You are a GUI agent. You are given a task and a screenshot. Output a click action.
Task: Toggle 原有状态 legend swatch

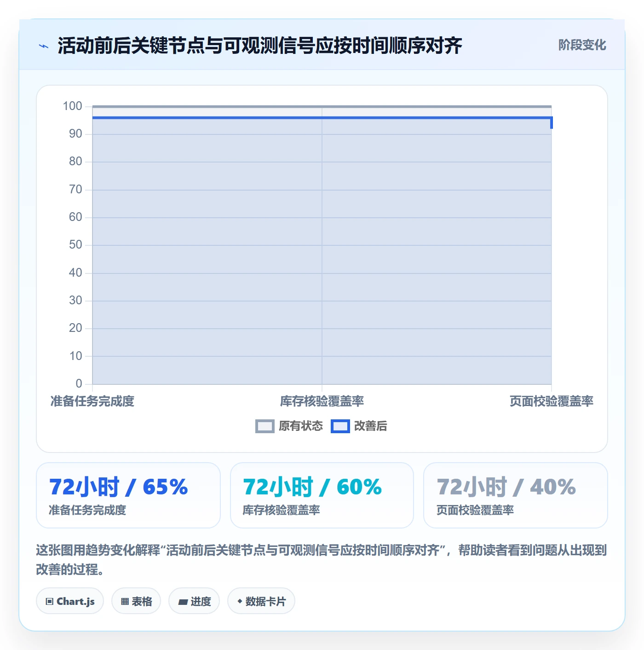264,426
